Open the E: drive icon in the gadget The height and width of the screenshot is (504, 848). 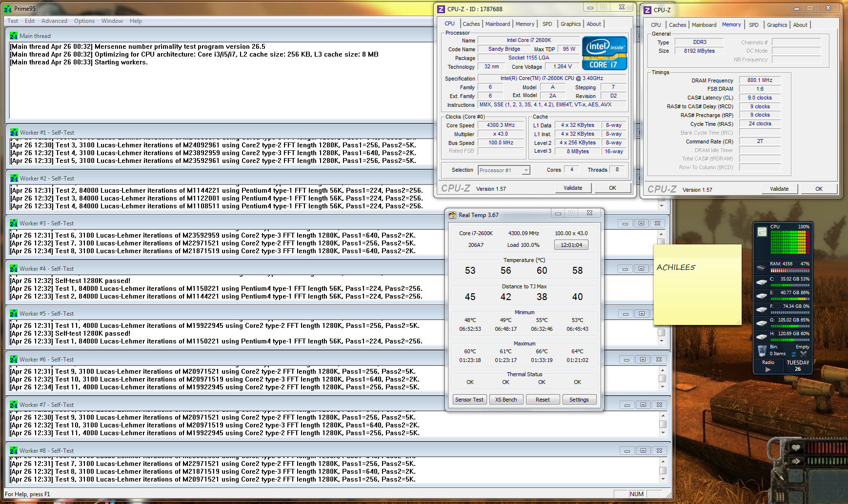(x=761, y=296)
